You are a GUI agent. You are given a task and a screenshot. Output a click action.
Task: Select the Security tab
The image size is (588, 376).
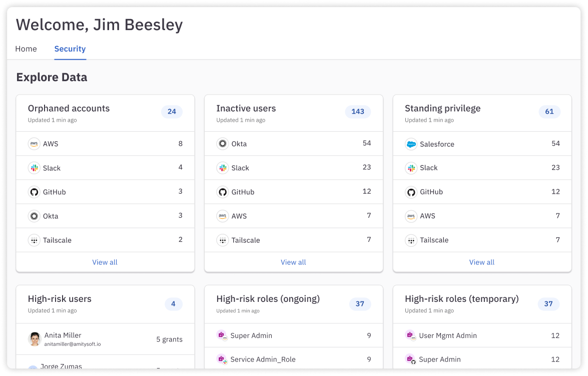pos(70,49)
